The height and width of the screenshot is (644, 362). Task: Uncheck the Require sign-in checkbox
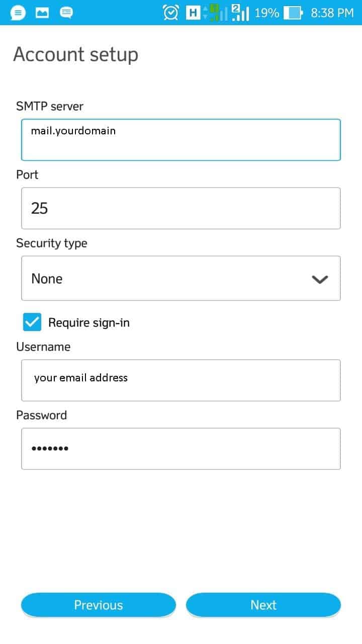(32, 323)
